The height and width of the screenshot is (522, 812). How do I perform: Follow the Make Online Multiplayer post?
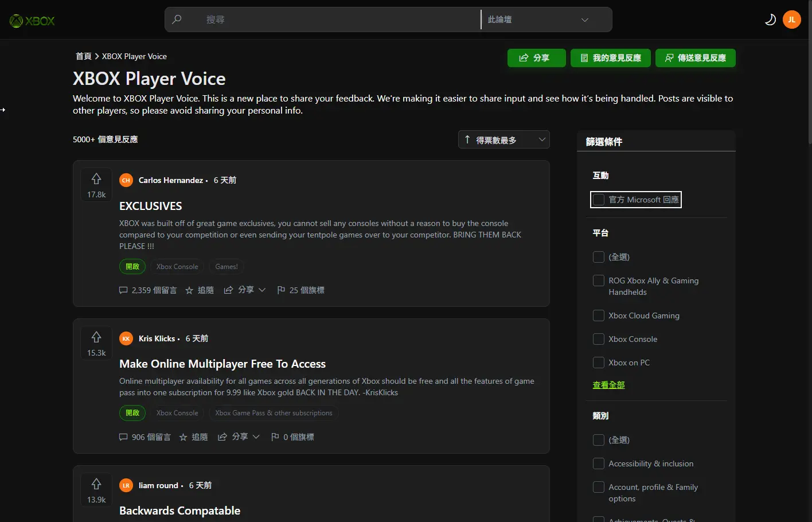click(x=193, y=437)
